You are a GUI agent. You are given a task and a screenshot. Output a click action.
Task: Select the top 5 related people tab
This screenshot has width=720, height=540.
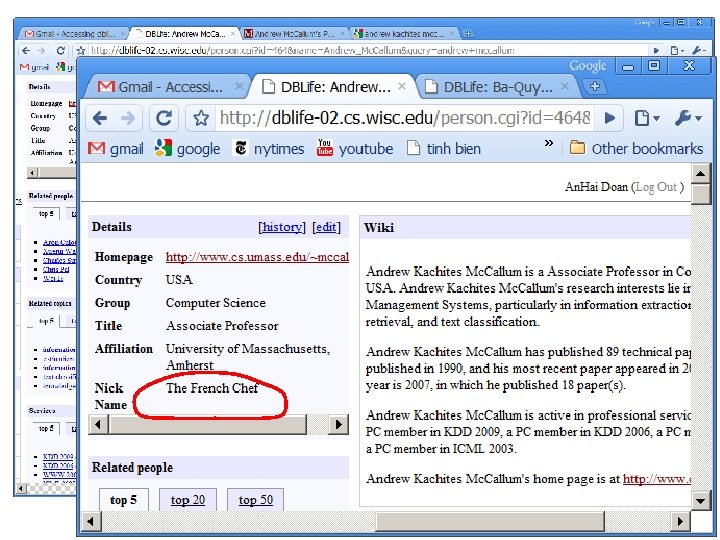tap(124, 500)
